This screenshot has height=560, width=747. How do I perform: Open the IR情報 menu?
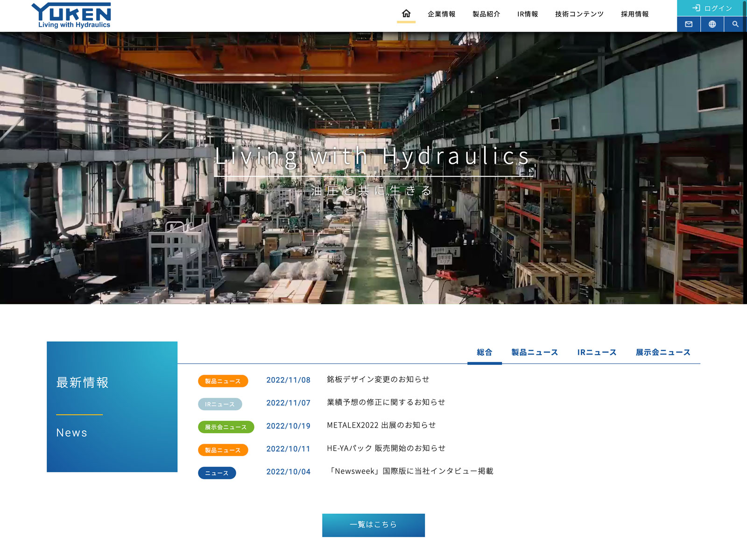click(x=528, y=14)
